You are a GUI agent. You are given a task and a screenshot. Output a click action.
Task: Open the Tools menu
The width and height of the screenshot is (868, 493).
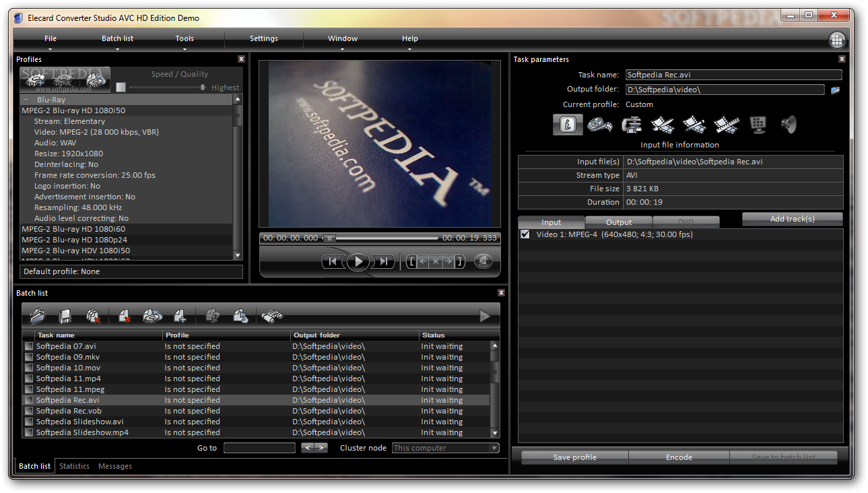(185, 38)
